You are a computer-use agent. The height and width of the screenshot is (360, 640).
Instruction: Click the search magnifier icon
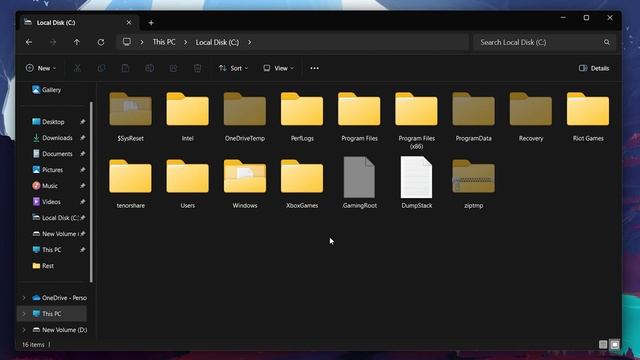coord(607,42)
